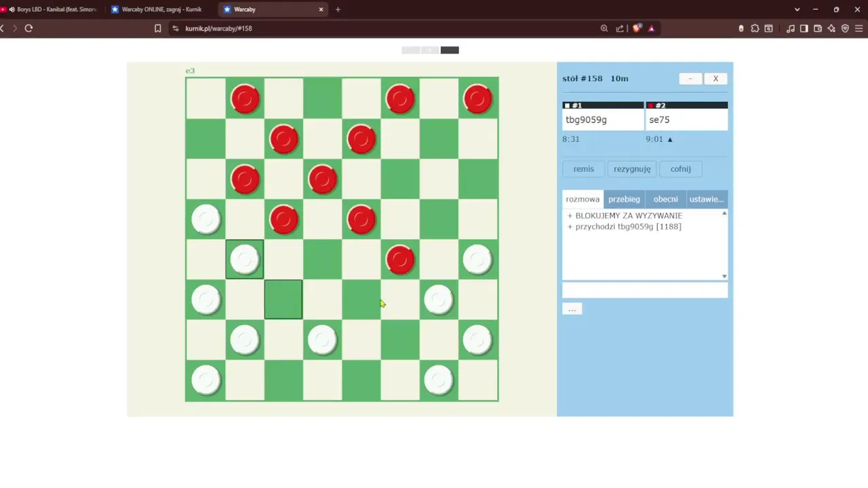
Task: Open the browser hamburger menu
Action: tap(860, 28)
